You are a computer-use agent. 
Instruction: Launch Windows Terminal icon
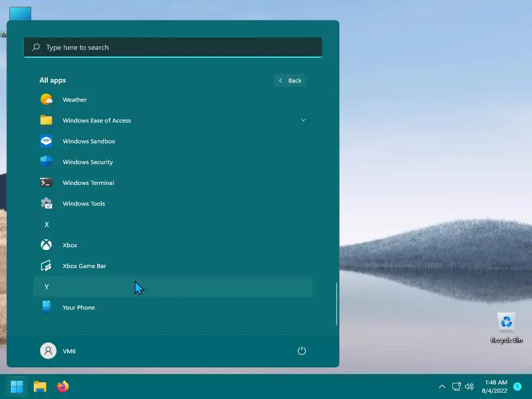click(x=46, y=182)
